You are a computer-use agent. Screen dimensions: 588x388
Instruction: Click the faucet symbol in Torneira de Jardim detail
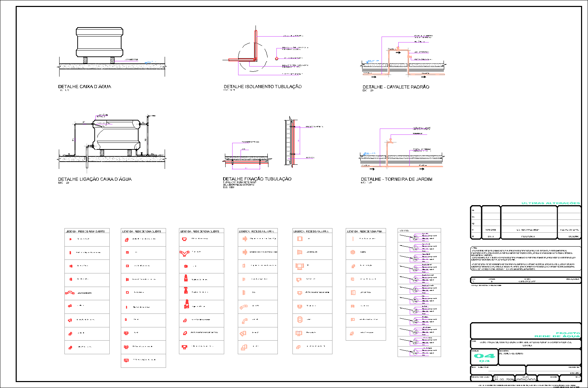click(391, 141)
